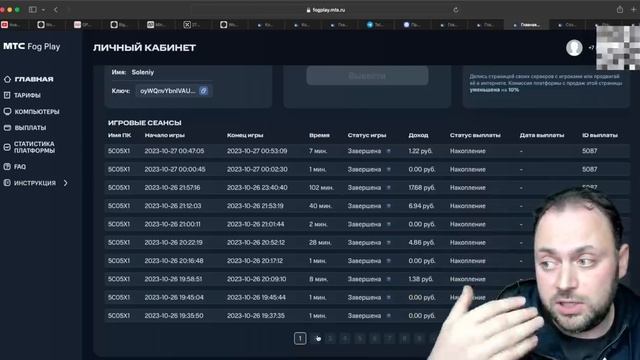The image size is (640, 360).
Task: Click the Начало игры column header
Action: tap(164, 135)
